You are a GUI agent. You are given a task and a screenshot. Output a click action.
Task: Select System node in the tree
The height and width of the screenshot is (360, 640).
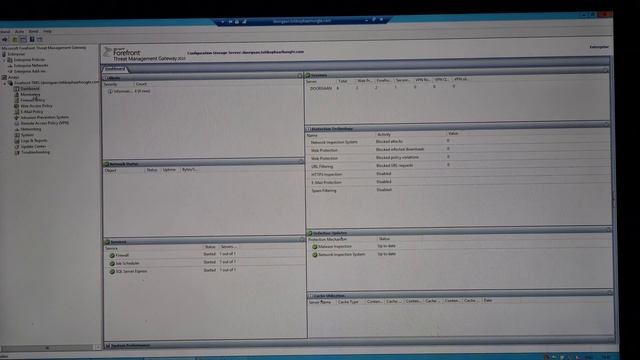(x=27, y=135)
